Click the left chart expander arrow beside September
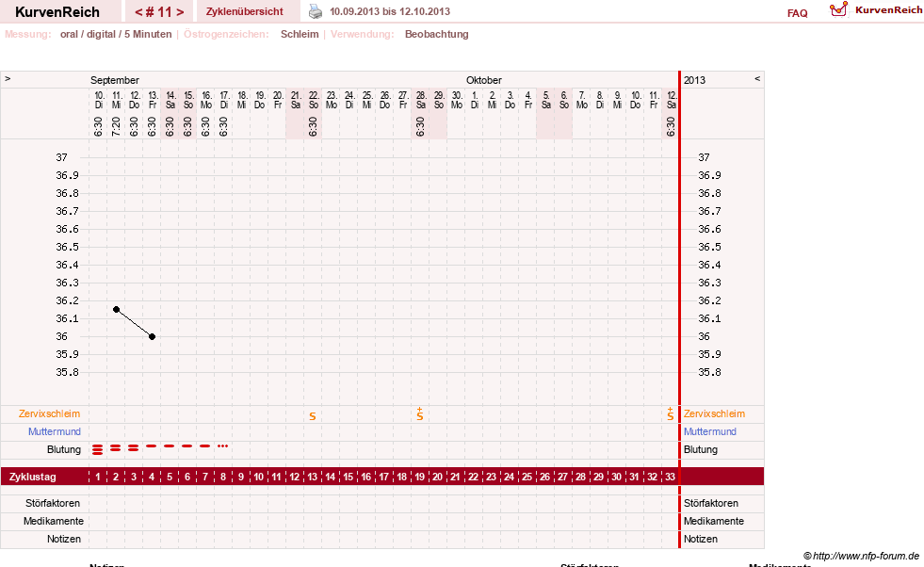The height and width of the screenshot is (567, 924). click(8, 78)
